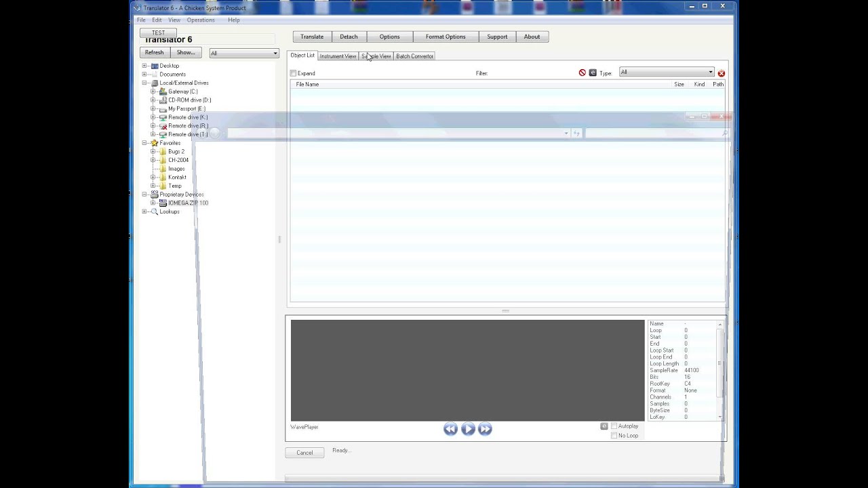This screenshot has height=488, width=868.
Task: Click the Detach button
Action: coord(349,37)
